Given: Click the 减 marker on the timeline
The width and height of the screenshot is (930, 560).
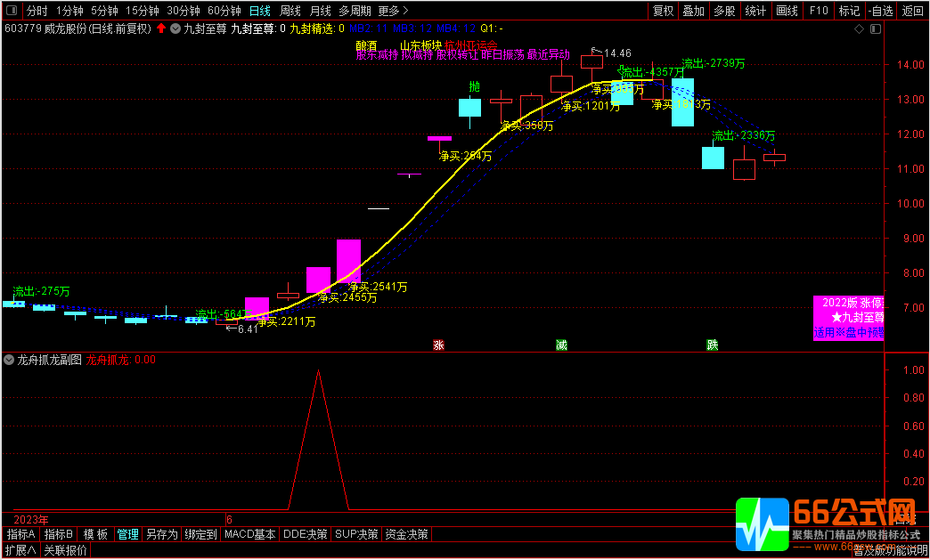Looking at the screenshot, I should coord(561,345).
